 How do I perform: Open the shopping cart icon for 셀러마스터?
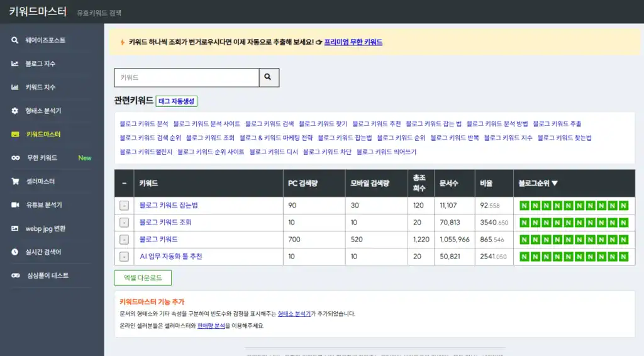(x=14, y=181)
